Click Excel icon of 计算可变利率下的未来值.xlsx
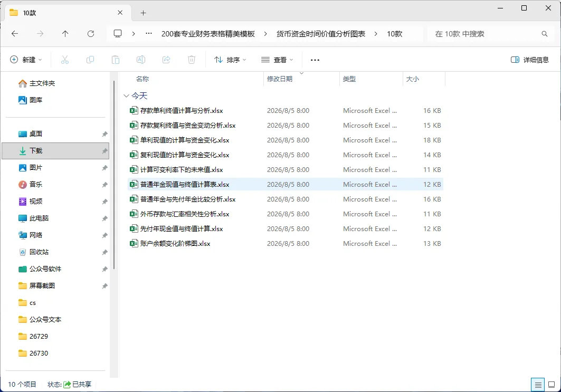 (134, 169)
